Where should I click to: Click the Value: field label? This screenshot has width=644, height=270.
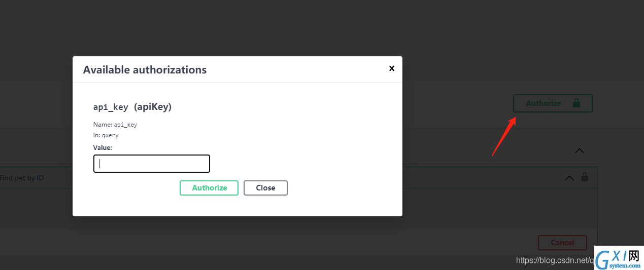point(103,147)
